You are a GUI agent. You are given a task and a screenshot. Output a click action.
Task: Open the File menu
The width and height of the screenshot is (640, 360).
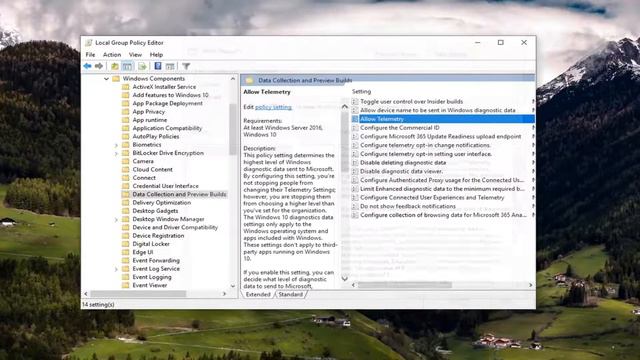[90, 54]
